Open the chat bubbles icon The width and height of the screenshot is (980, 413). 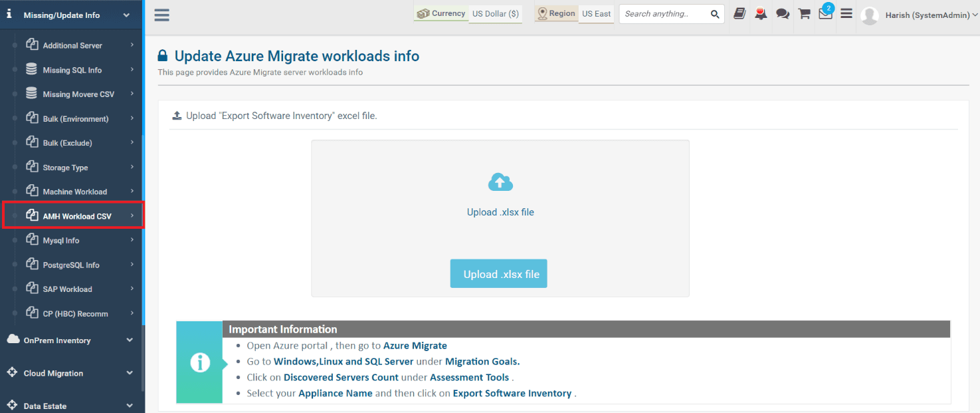783,14
